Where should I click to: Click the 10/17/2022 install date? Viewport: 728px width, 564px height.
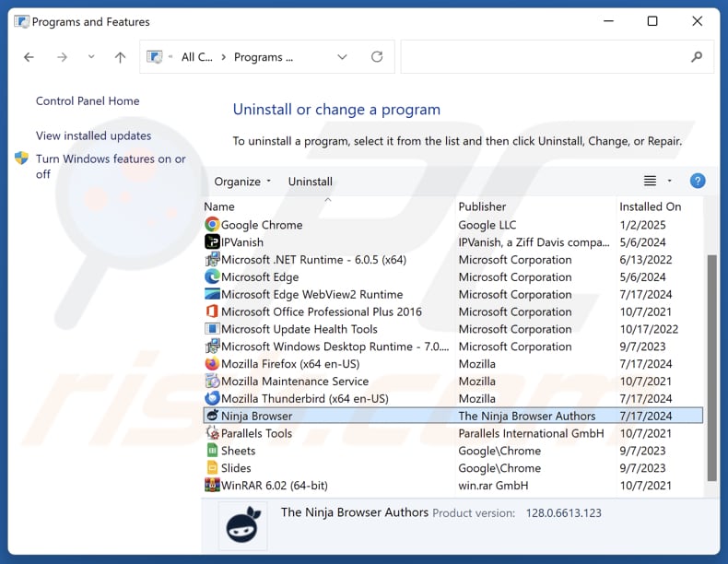(x=649, y=329)
